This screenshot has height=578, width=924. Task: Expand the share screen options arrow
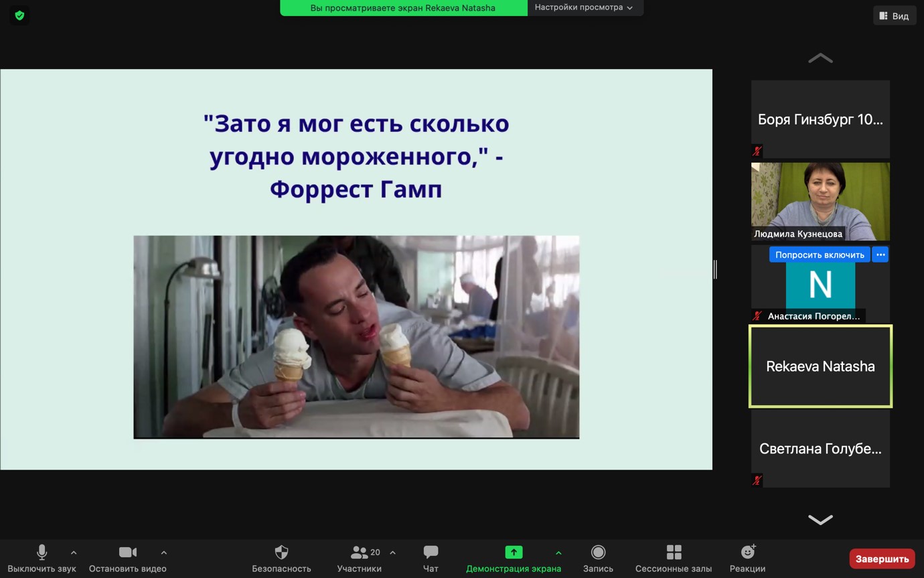point(558,553)
